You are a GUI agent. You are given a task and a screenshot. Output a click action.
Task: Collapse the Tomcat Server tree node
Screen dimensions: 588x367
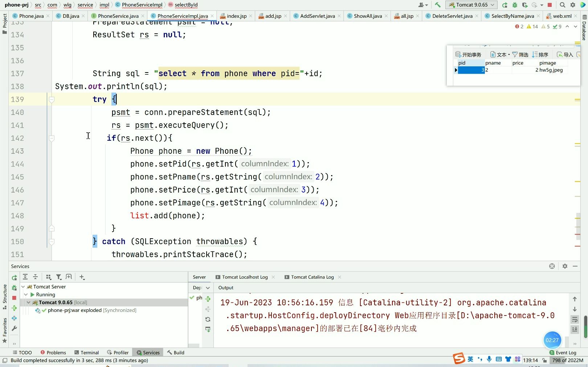pyautogui.click(x=23, y=286)
